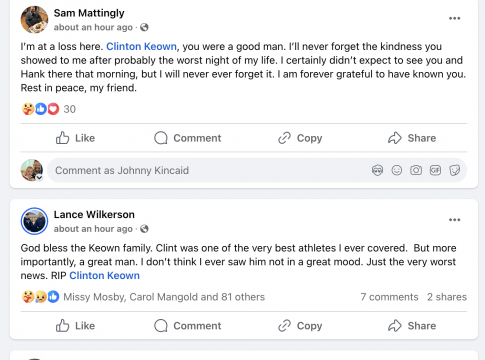Copy link to Sam Mattingly's post

point(300,138)
